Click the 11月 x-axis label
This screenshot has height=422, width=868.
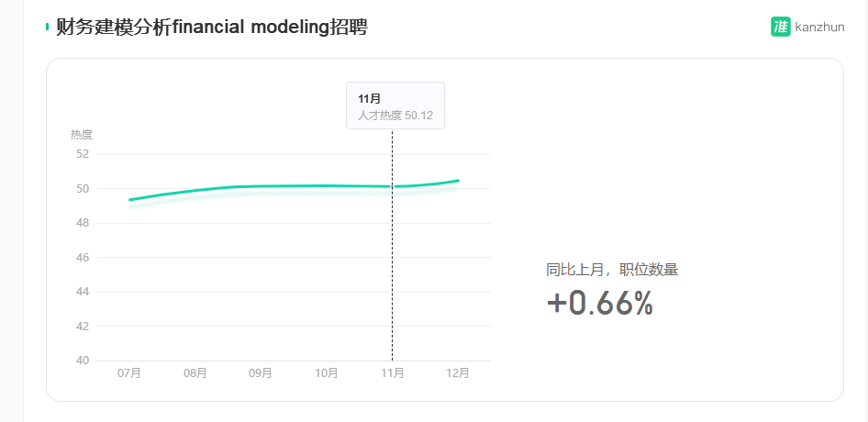coord(393,373)
